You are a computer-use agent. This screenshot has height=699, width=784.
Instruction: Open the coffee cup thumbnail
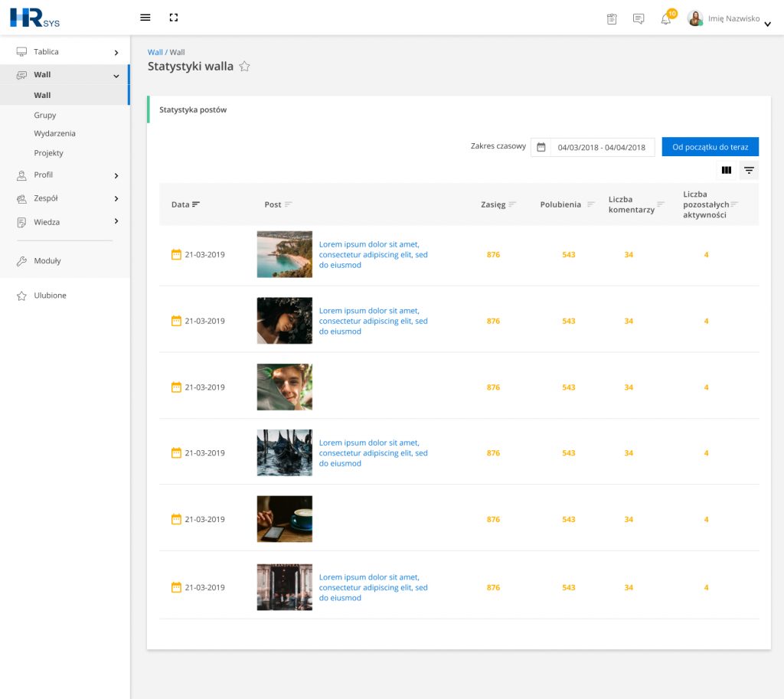click(285, 519)
